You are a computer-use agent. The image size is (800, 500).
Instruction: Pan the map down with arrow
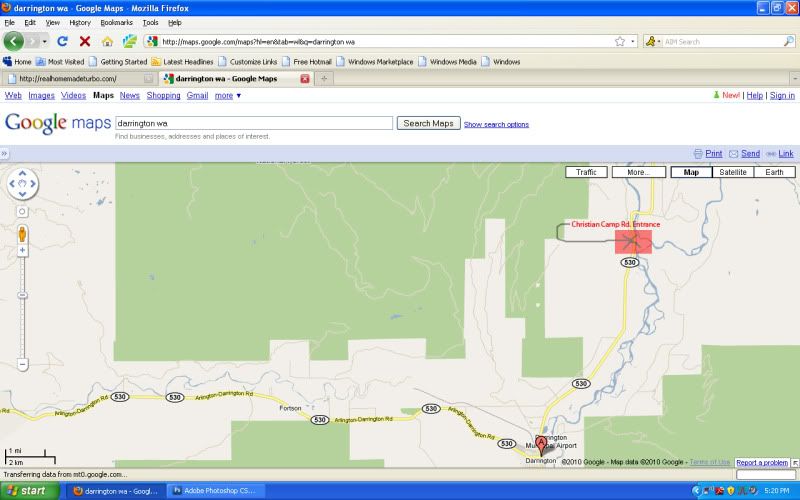(x=22, y=194)
